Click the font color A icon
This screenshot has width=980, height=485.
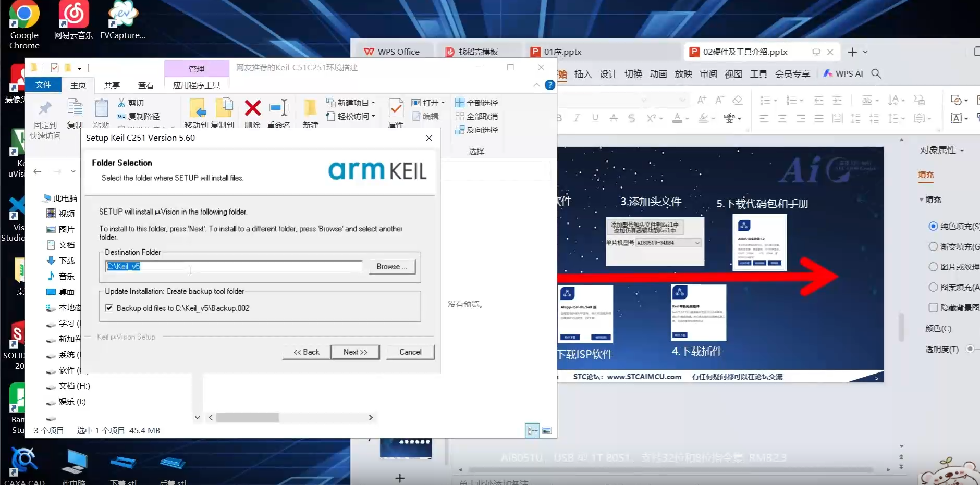(677, 118)
